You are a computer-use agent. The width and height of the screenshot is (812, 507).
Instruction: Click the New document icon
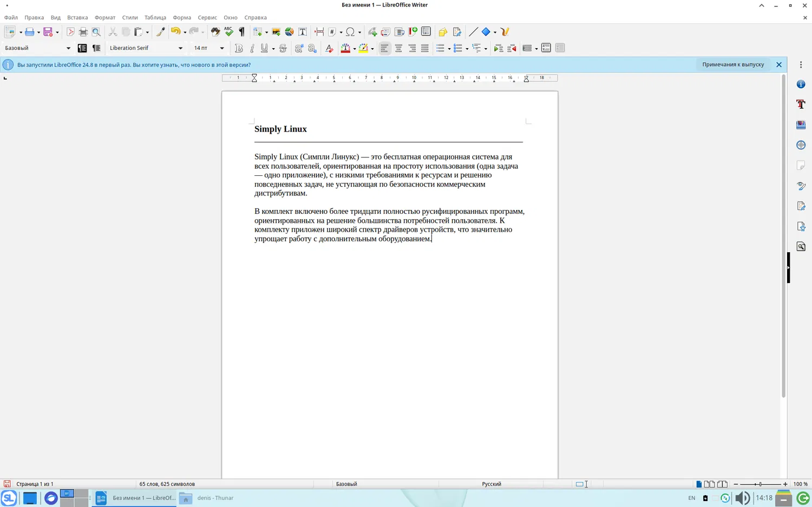click(x=10, y=32)
